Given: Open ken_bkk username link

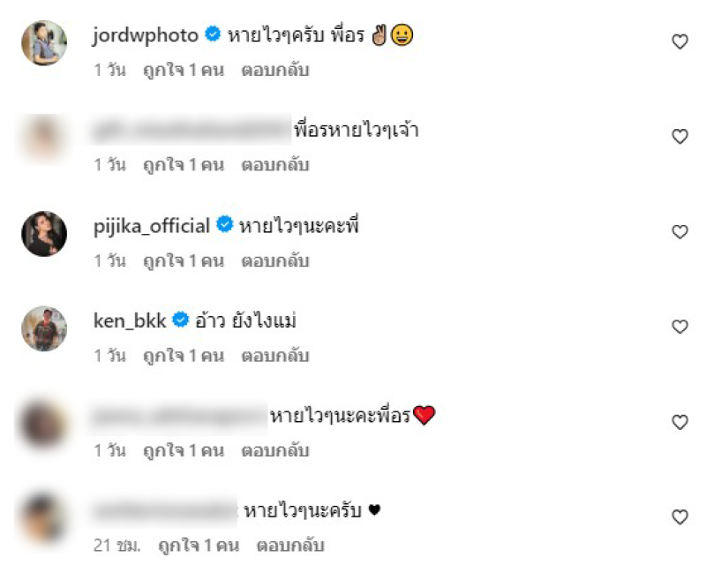Looking at the screenshot, I should pos(130,320).
